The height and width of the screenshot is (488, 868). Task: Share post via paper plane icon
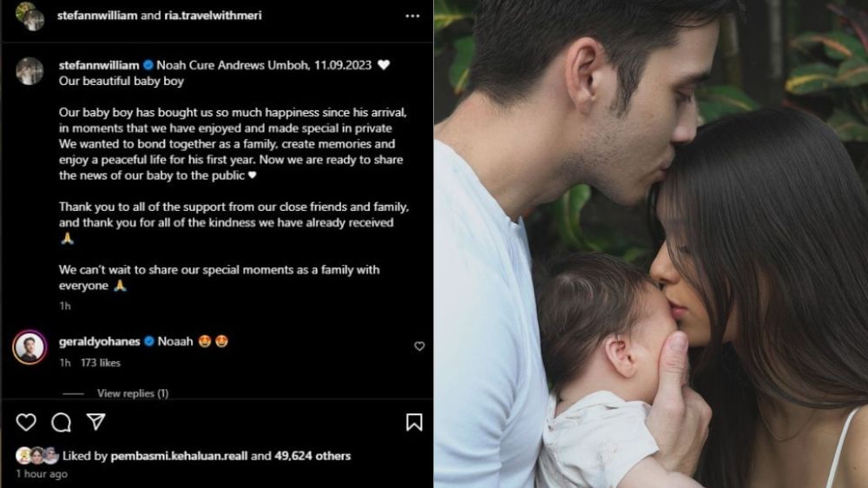pyautogui.click(x=95, y=422)
